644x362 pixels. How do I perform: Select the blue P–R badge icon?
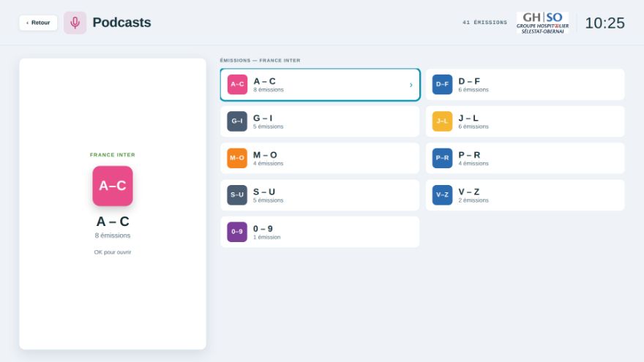(442, 158)
